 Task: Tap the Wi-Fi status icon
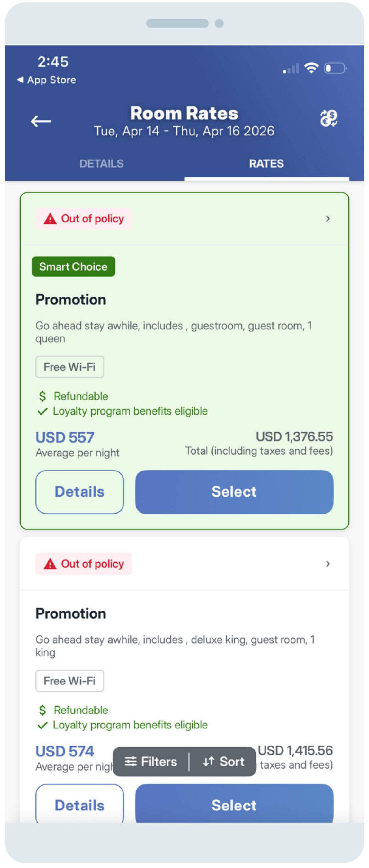click(311, 68)
